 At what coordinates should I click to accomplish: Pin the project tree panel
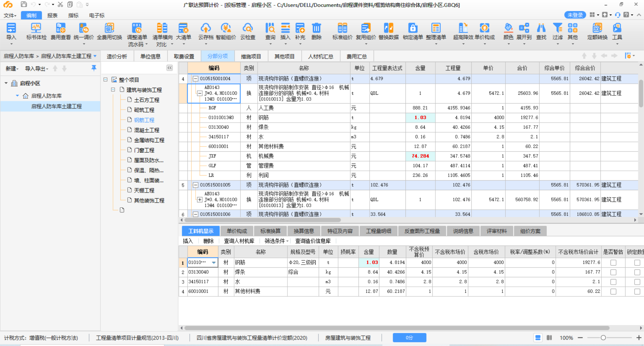pos(94,68)
